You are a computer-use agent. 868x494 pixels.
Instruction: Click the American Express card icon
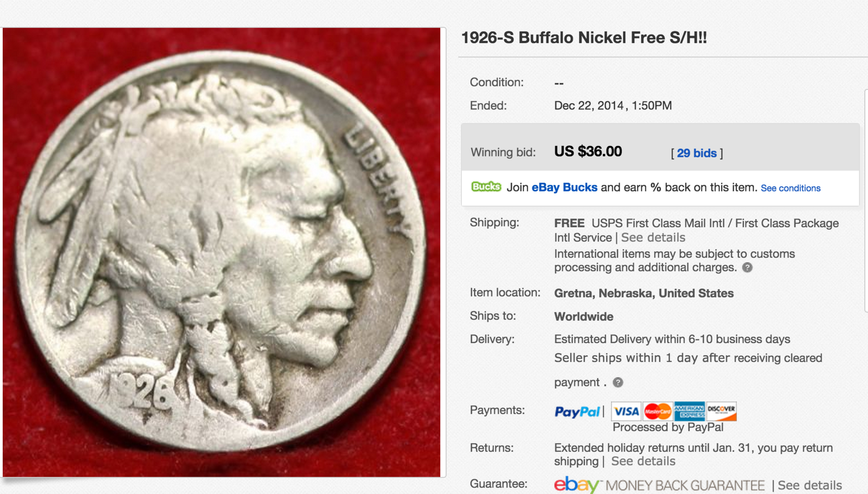(689, 411)
